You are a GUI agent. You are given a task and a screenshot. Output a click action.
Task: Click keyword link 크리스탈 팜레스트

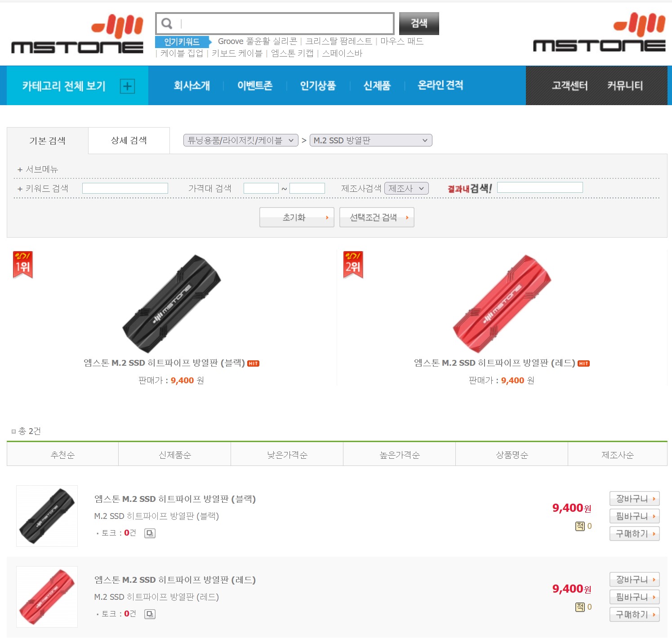339,41
